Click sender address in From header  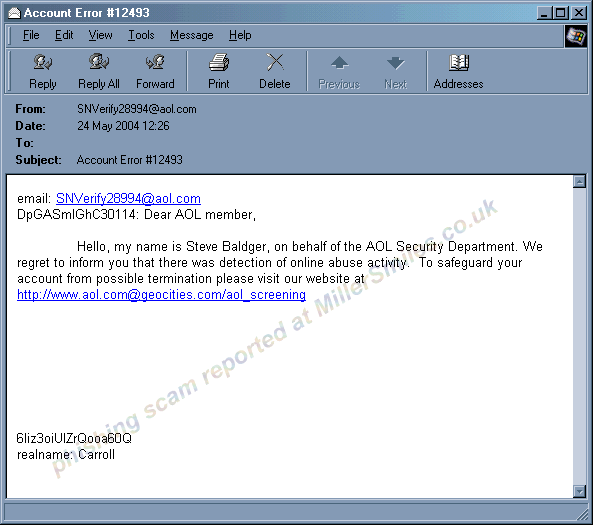[x=137, y=109]
